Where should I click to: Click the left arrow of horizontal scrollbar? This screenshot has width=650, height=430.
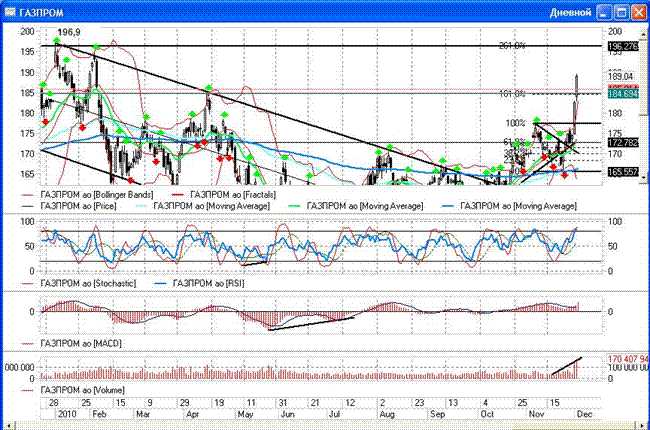[10, 425]
